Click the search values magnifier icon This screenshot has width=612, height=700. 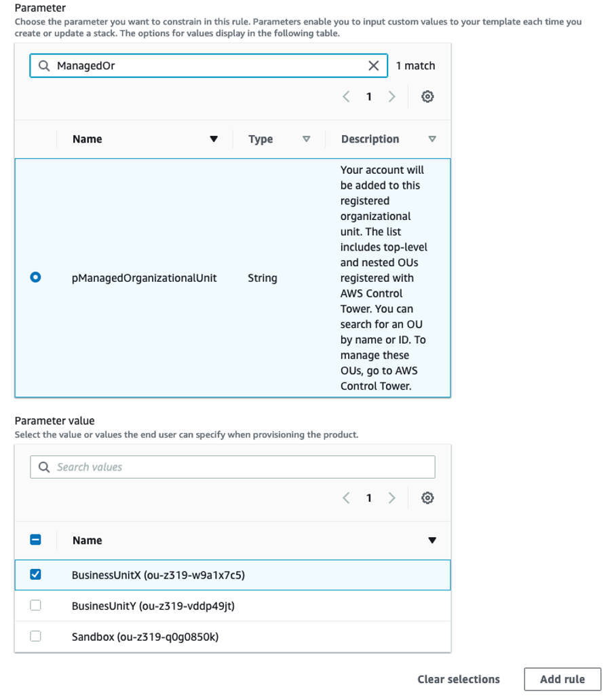click(43, 467)
